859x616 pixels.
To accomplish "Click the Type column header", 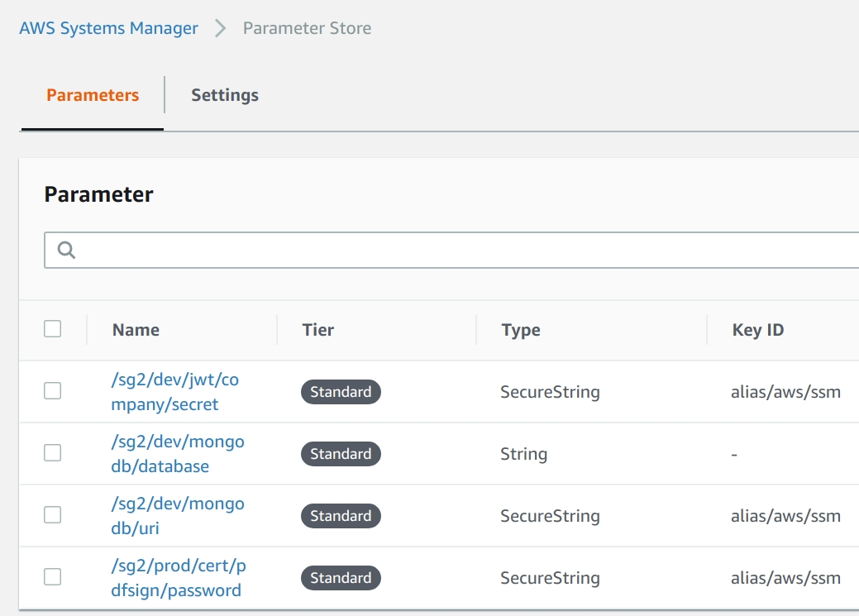I will 520,330.
